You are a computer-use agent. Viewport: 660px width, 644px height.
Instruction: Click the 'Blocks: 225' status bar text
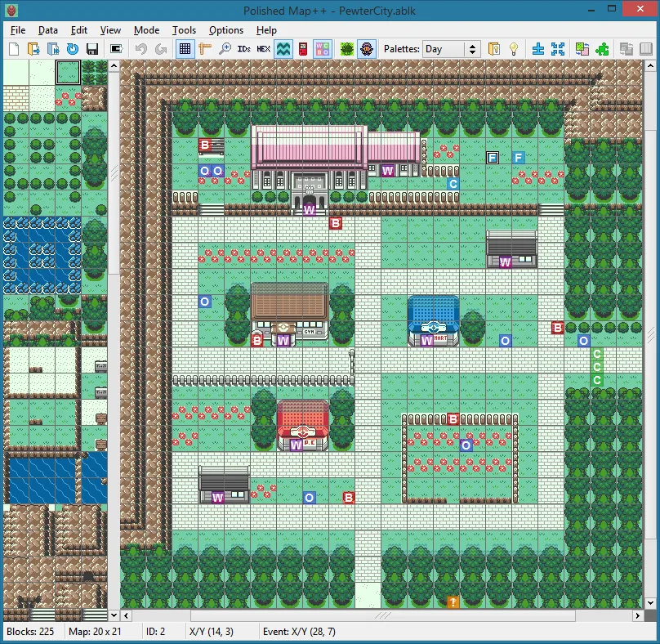pos(30,632)
